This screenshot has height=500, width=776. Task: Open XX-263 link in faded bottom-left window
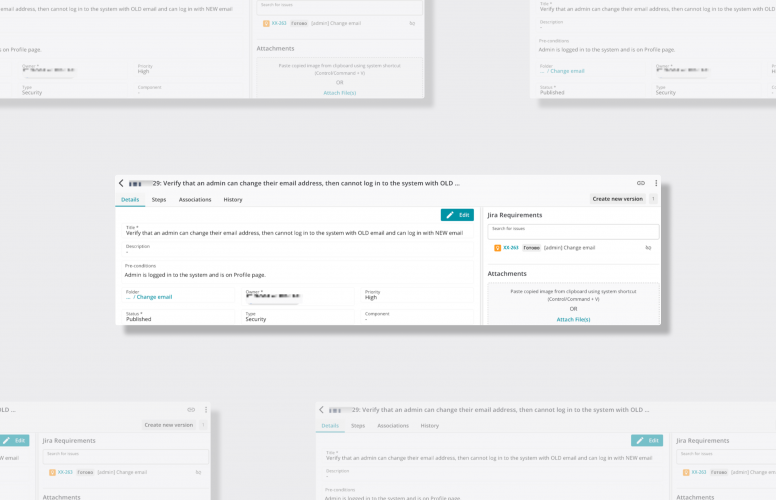[x=65, y=472]
